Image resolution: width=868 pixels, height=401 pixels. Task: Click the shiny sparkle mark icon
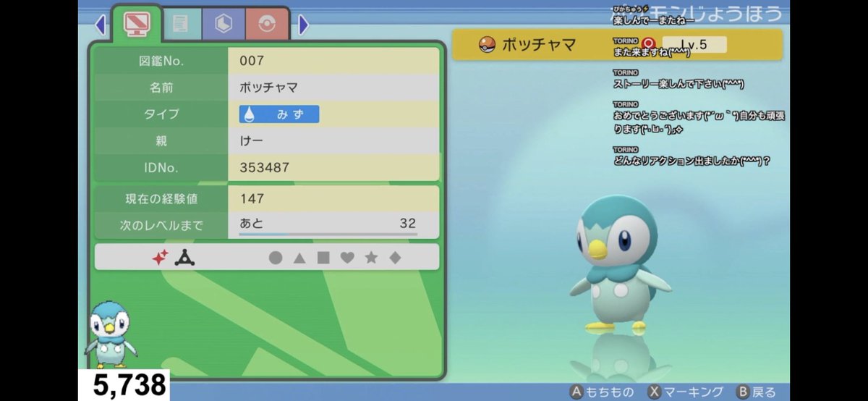pyautogui.click(x=159, y=257)
